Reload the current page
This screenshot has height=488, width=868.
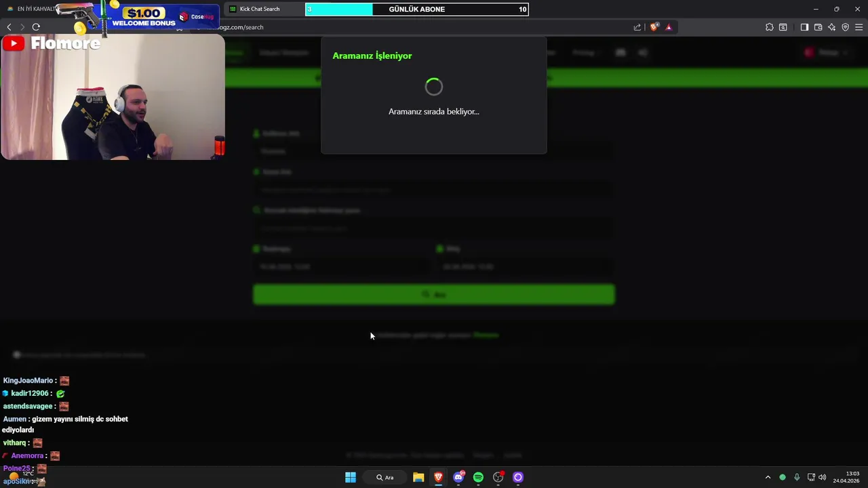tap(36, 27)
